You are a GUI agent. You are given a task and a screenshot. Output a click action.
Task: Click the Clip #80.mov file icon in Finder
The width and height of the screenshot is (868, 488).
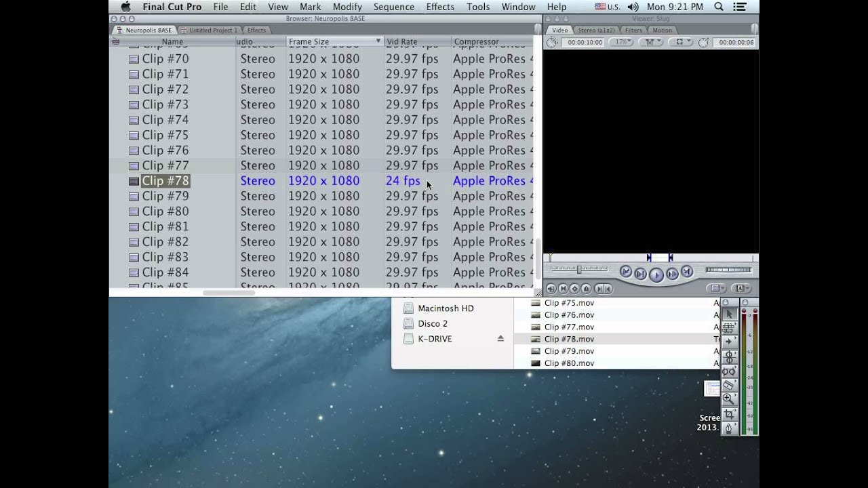coord(536,363)
